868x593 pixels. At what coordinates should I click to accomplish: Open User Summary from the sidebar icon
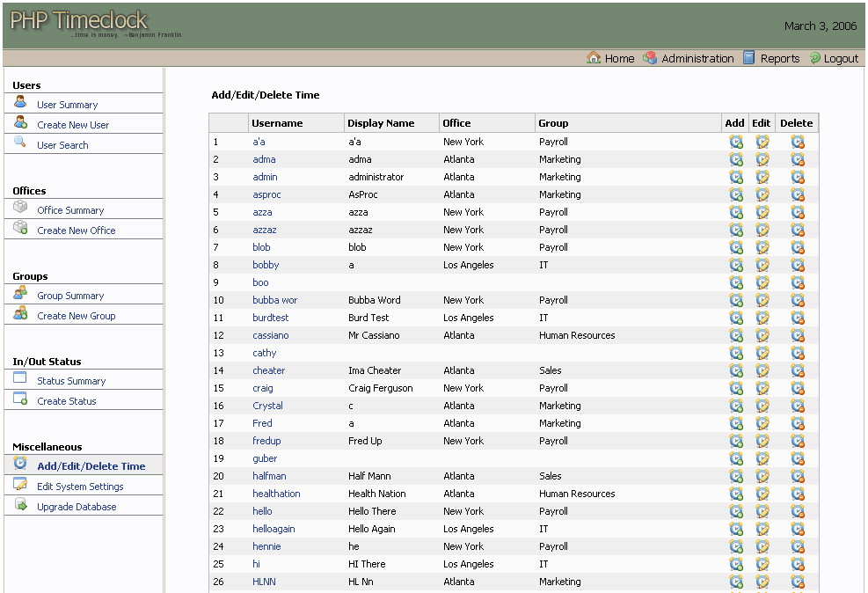tap(19, 102)
